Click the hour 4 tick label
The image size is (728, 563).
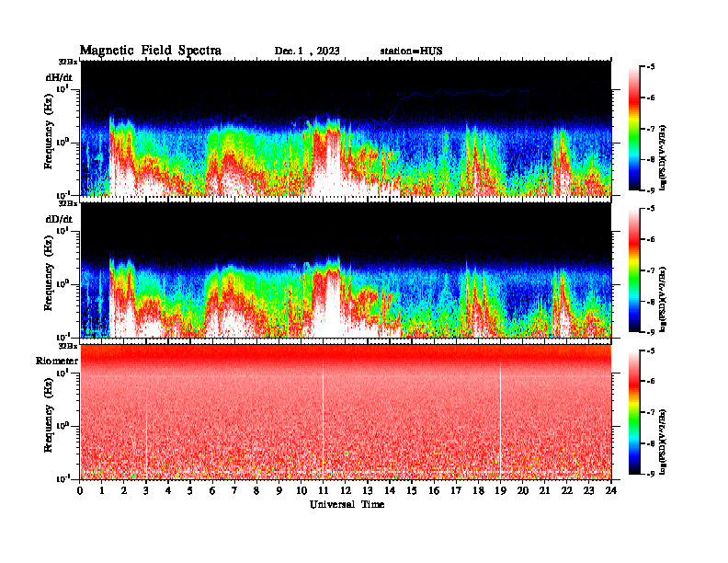tap(168, 490)
